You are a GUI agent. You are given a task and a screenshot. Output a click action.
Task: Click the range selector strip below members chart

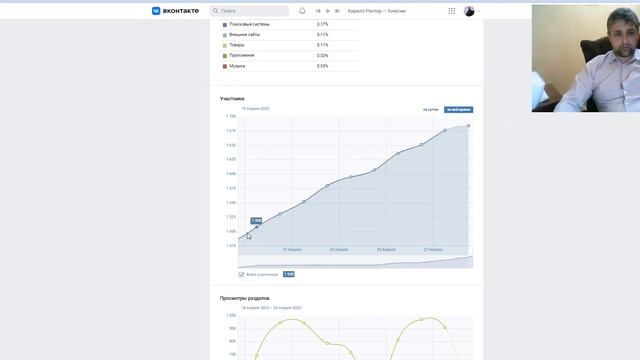(x=356, y=262)
